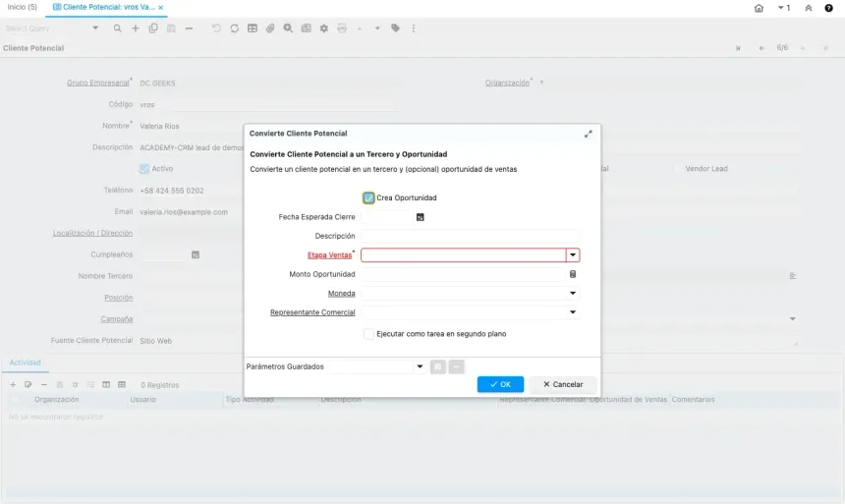Click the Moneda label link
845x504 pixels.
[342, 293]
